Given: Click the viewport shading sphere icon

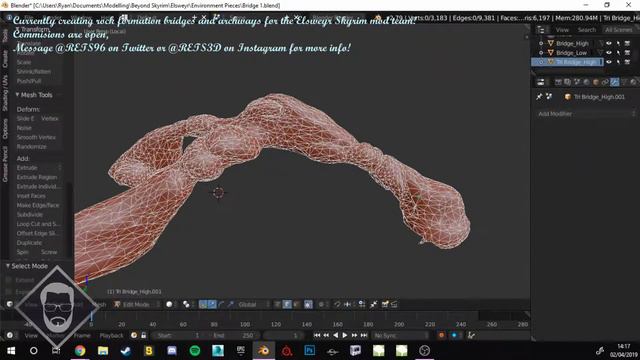Looking at the screenshot, I should point(169,304).
